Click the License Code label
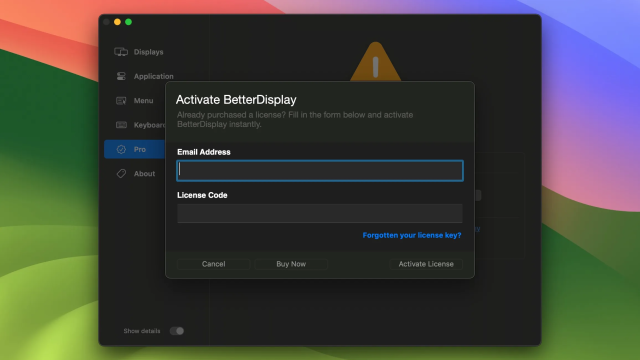This screenshot has width=640, height=360. (202, 195)
